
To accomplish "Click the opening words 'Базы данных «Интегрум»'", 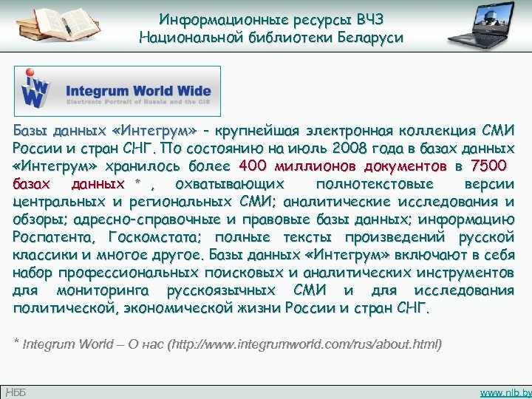I will (105, 131).
